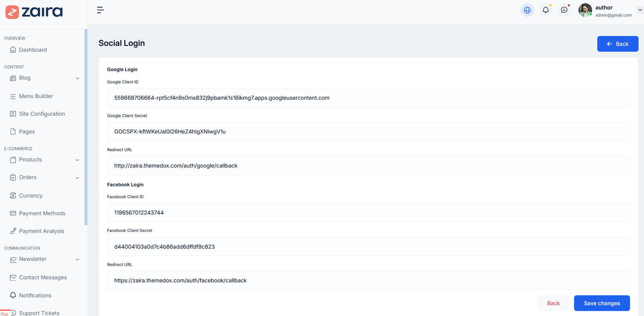Click the blue Back button at top right
Viewport: 644px width, 316px height.
point(617,44)
